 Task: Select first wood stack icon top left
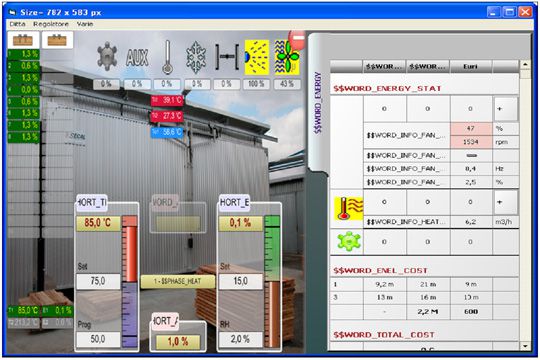(23, 40)
